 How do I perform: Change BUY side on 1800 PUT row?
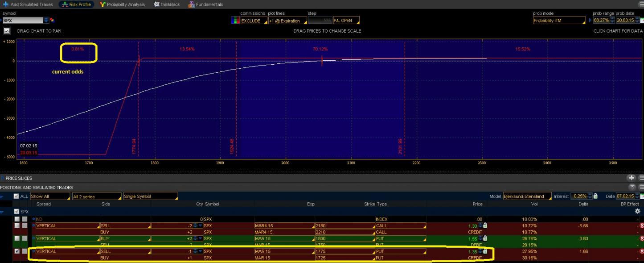tap(125, 238)
